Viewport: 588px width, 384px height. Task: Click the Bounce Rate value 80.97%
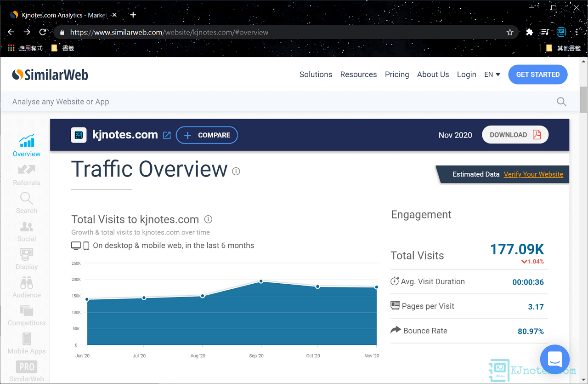tap(531, 331)
